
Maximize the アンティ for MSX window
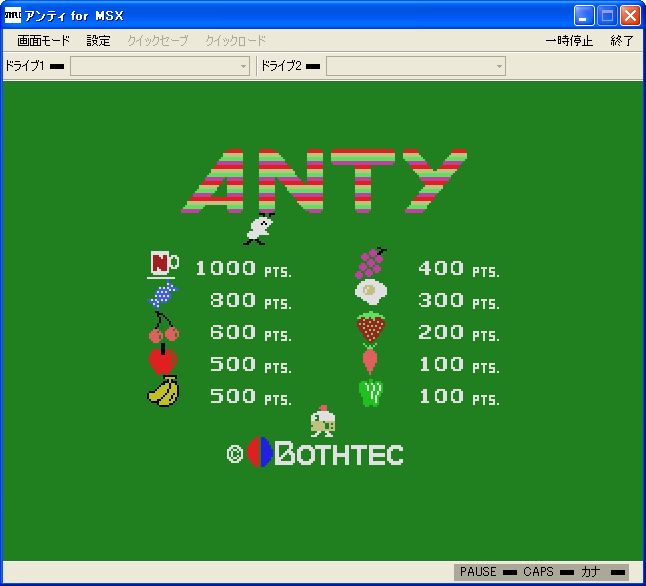(x=607, y=16)
